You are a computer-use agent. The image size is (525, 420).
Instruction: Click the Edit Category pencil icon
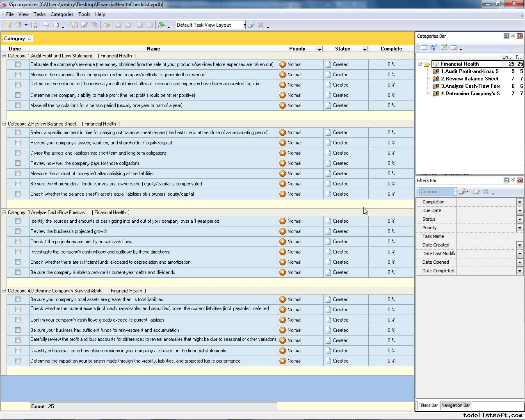(444, 48)
